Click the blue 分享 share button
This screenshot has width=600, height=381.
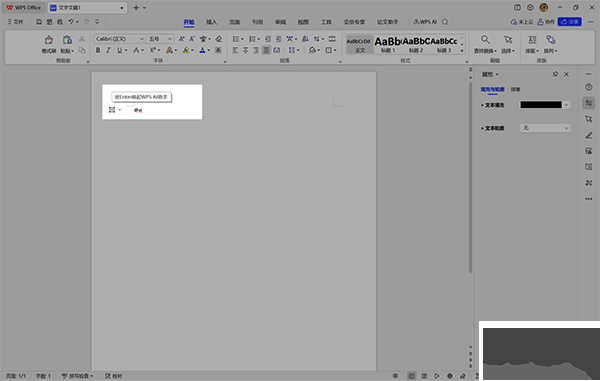(x=569, y=22)
